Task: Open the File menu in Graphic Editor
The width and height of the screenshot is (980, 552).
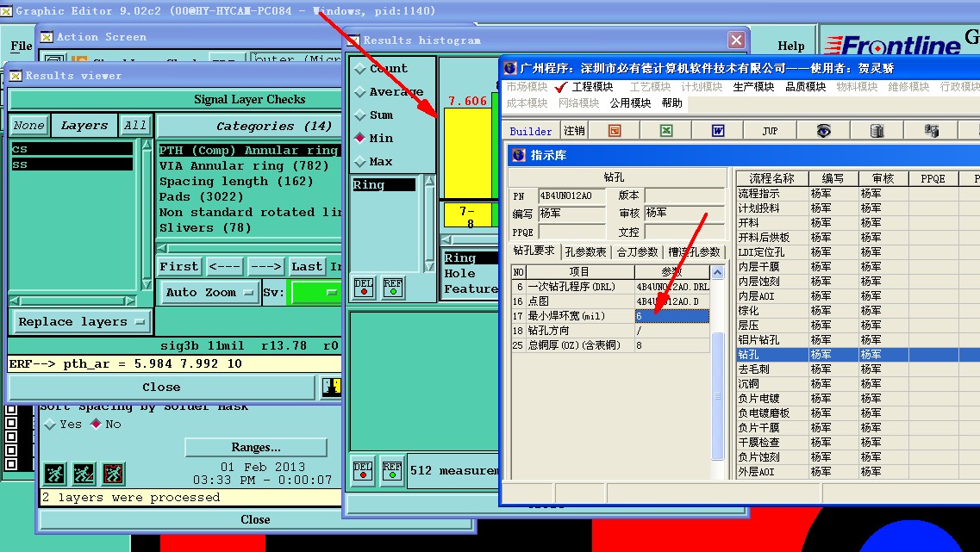Action: [x=22, y=47]
